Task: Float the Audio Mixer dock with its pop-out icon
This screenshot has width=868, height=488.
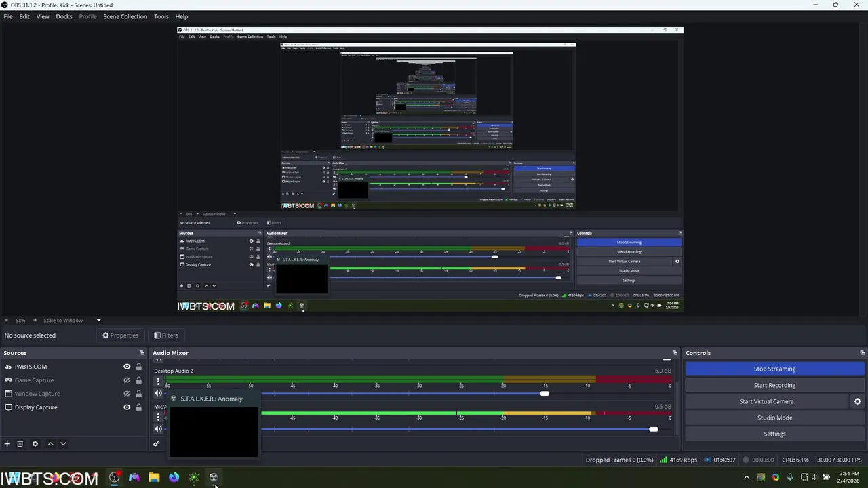Action: pos(675,353)
